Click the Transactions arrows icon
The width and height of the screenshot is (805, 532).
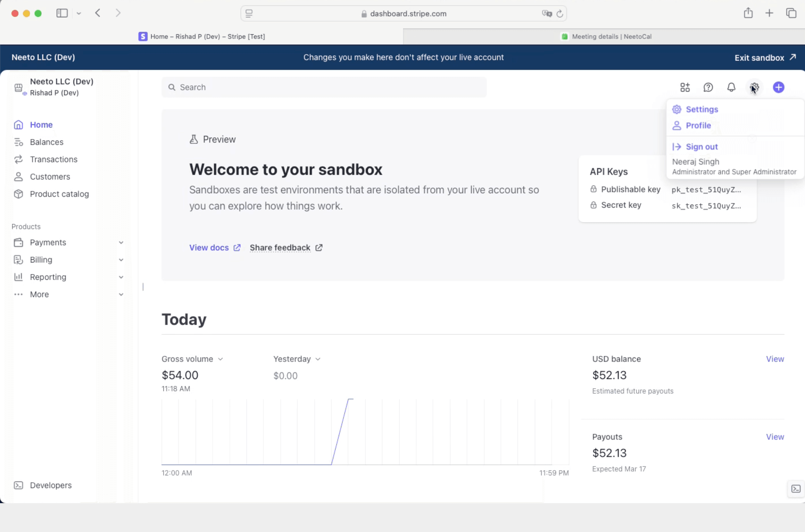pos(18,160)
